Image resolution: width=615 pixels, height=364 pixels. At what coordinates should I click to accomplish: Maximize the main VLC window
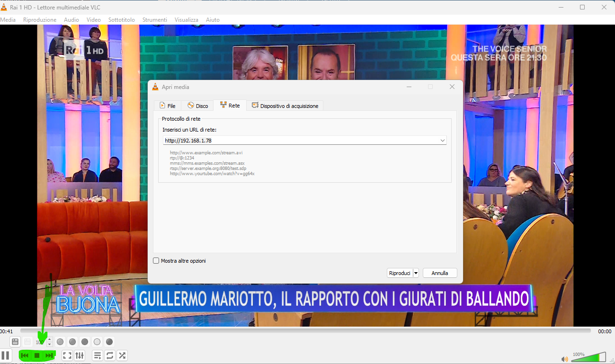(x=582, y=7)
